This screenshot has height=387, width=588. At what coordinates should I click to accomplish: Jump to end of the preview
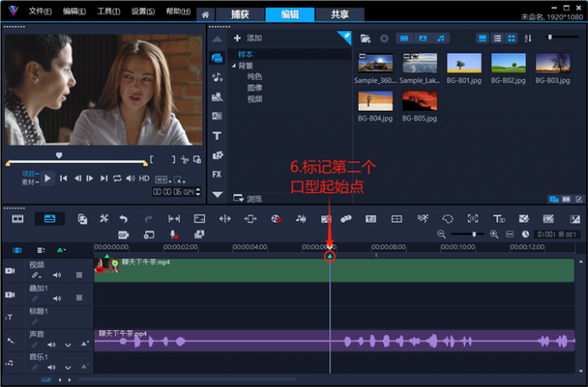coord(104,178)
